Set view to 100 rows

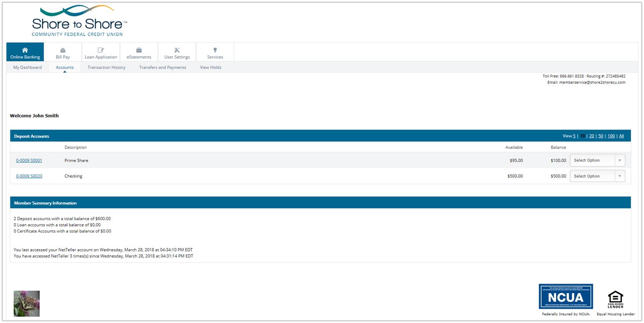611,136
